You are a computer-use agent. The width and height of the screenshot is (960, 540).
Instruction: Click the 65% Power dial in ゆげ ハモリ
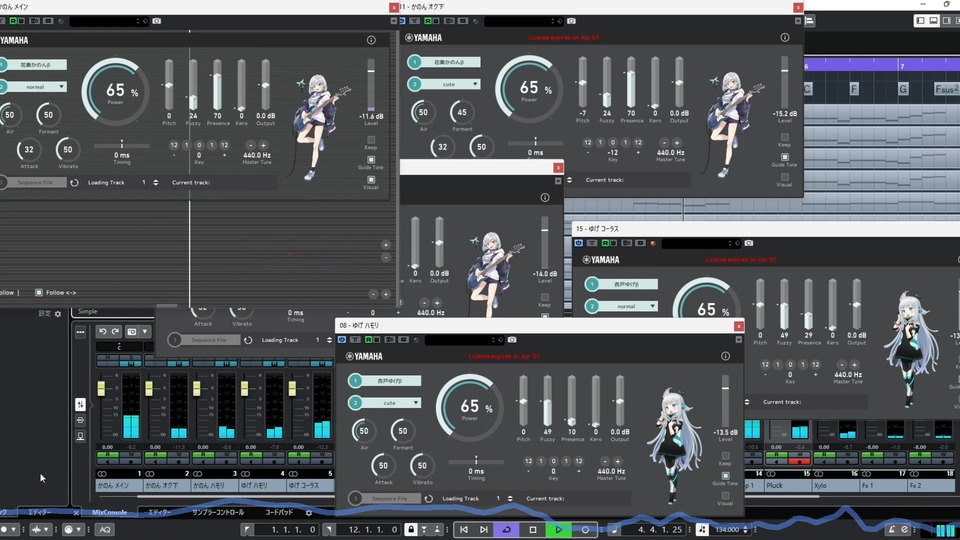[x=470, y=407]
